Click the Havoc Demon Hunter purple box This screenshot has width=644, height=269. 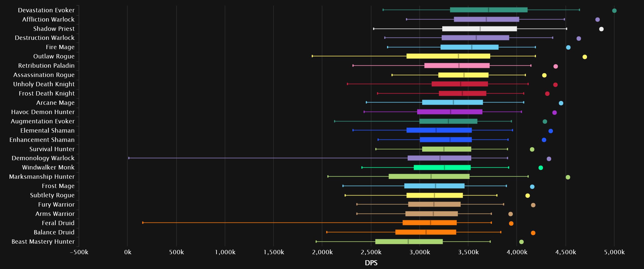click(x=449, y=112)
